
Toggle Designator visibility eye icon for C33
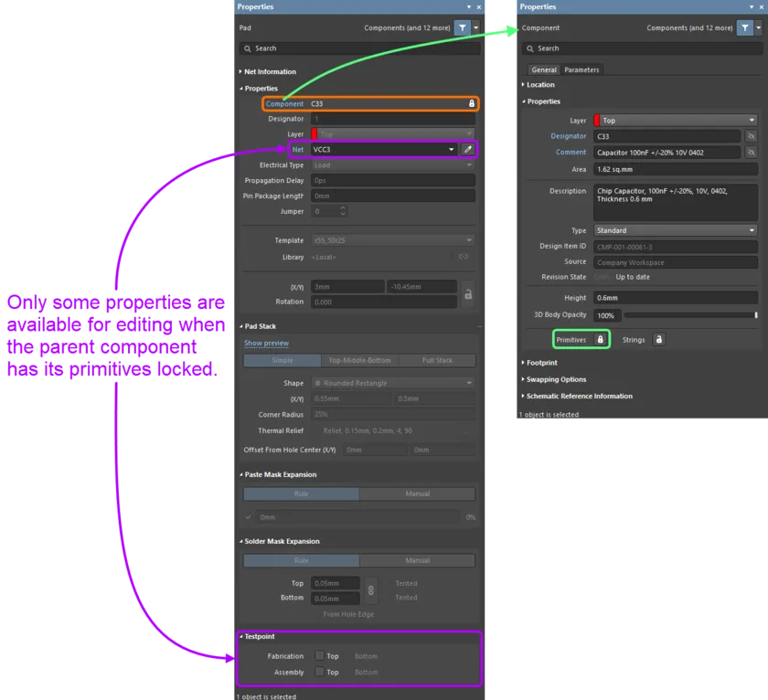click(x=751, y=136)
